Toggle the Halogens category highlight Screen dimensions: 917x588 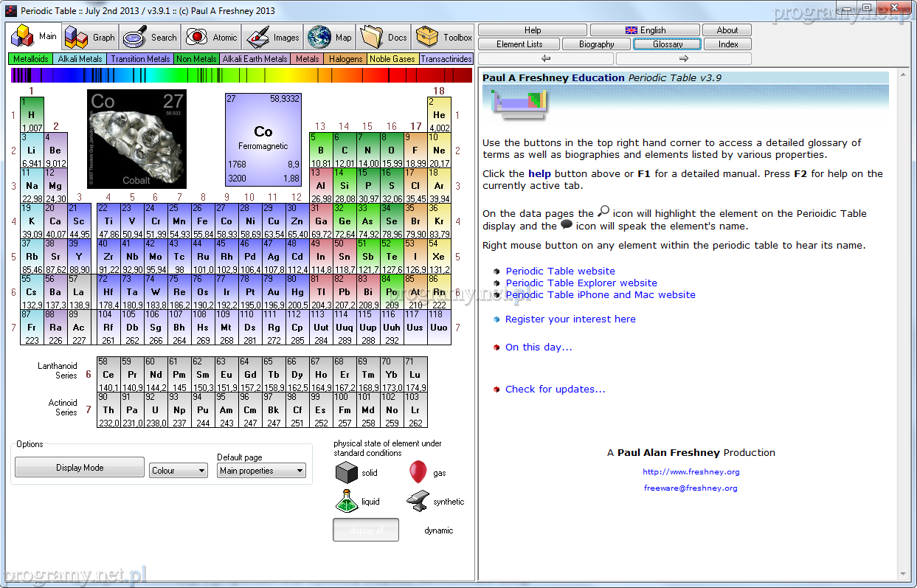pos(345,59)
